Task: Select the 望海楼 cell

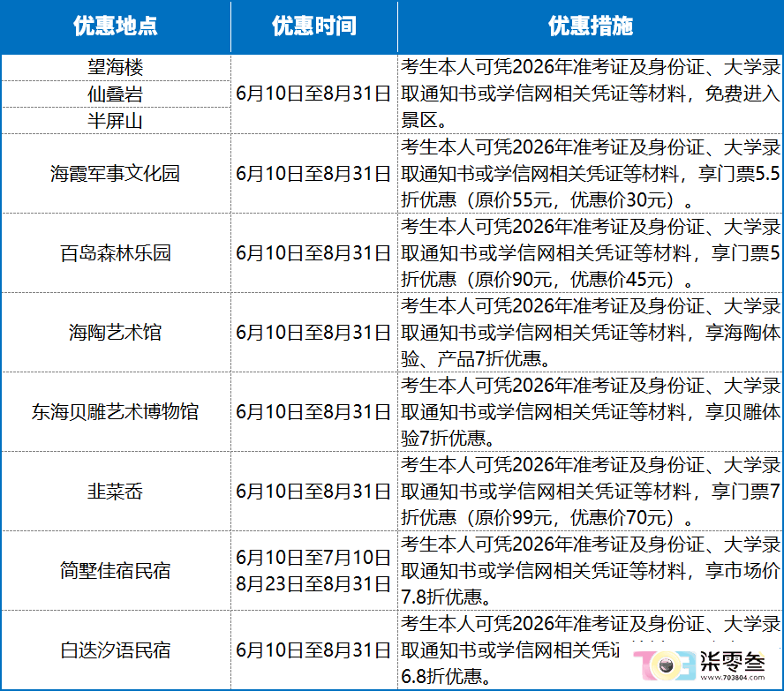Action: 116,67
